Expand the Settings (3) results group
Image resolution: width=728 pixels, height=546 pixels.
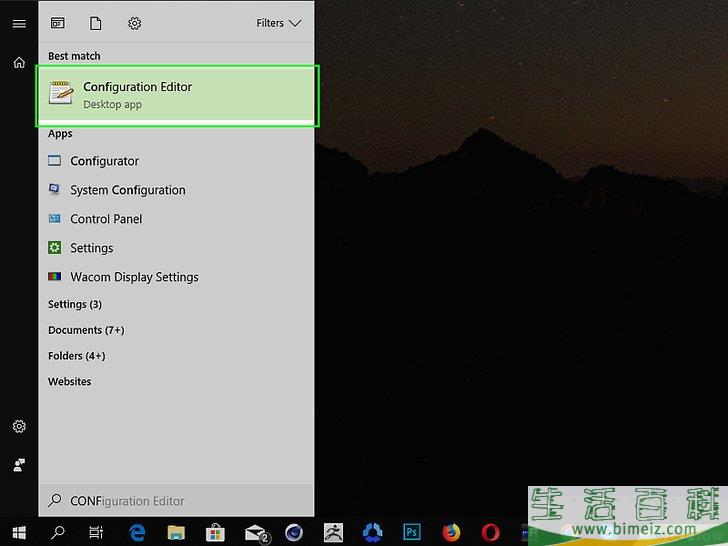tap(75, 304)
